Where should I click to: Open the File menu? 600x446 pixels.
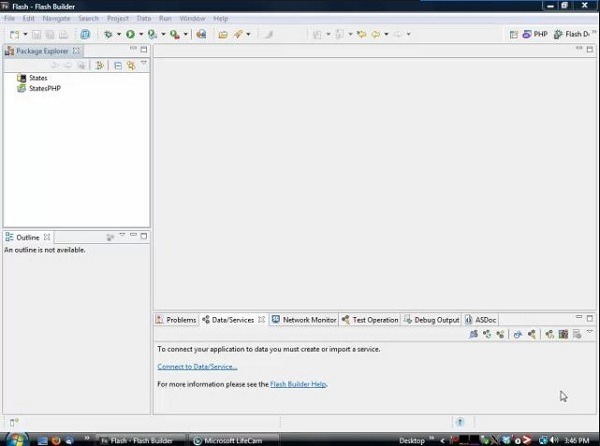[9, 18]
